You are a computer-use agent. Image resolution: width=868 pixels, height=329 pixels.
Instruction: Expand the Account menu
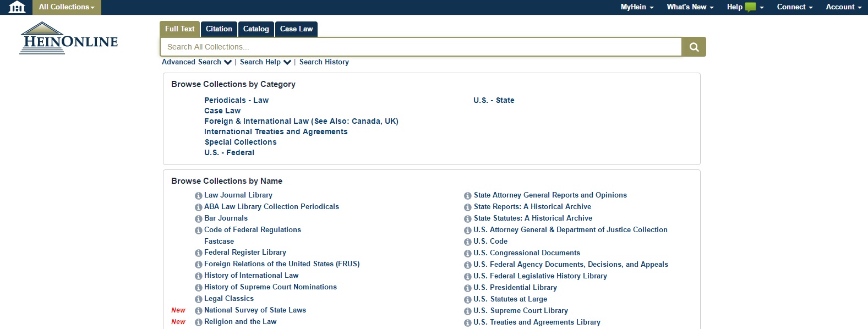click(x=843, y=7)
